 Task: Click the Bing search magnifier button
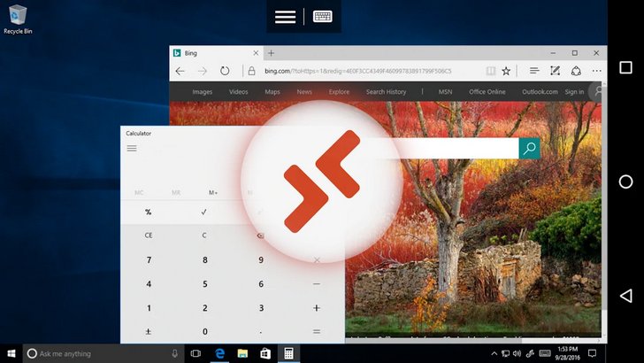coord(529,149)
